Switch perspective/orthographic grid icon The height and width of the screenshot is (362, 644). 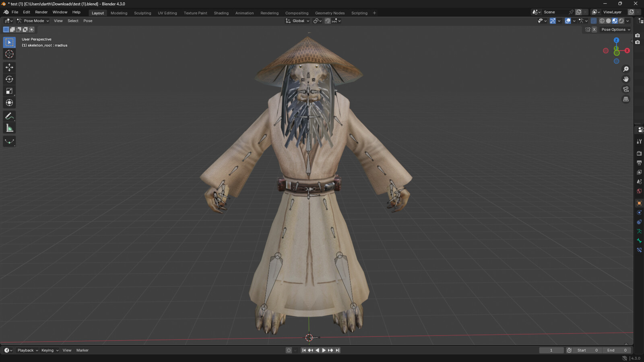tap(626, 99)
